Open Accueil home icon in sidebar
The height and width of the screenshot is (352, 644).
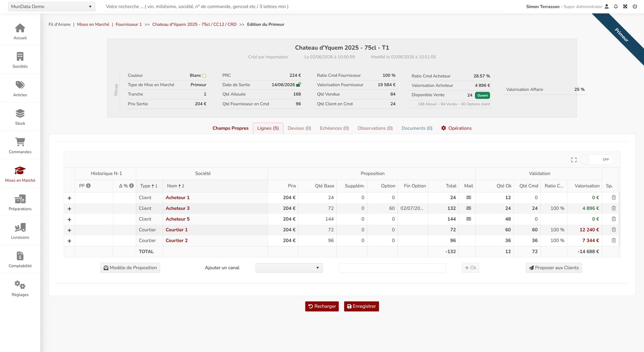click(20, 28)
